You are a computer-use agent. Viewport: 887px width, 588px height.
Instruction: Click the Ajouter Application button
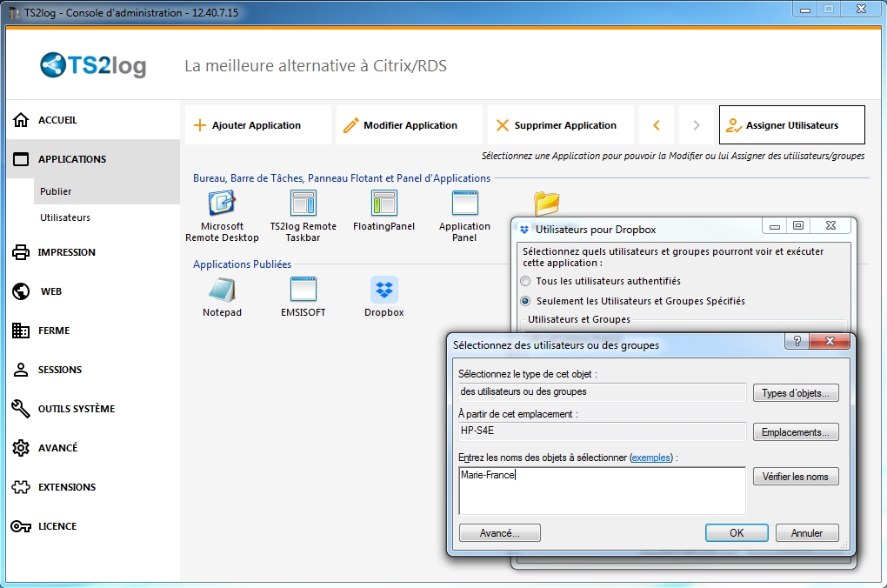[x=258, y=125]
